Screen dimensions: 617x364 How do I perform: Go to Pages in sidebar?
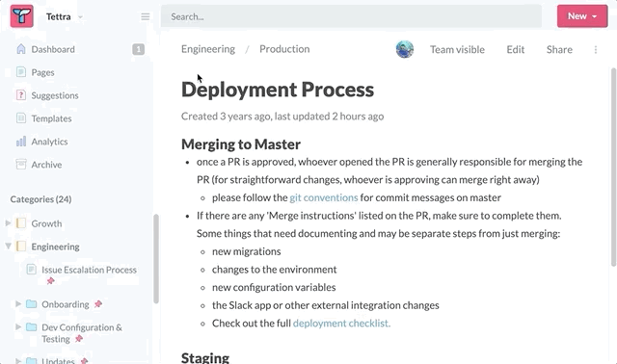42,72
